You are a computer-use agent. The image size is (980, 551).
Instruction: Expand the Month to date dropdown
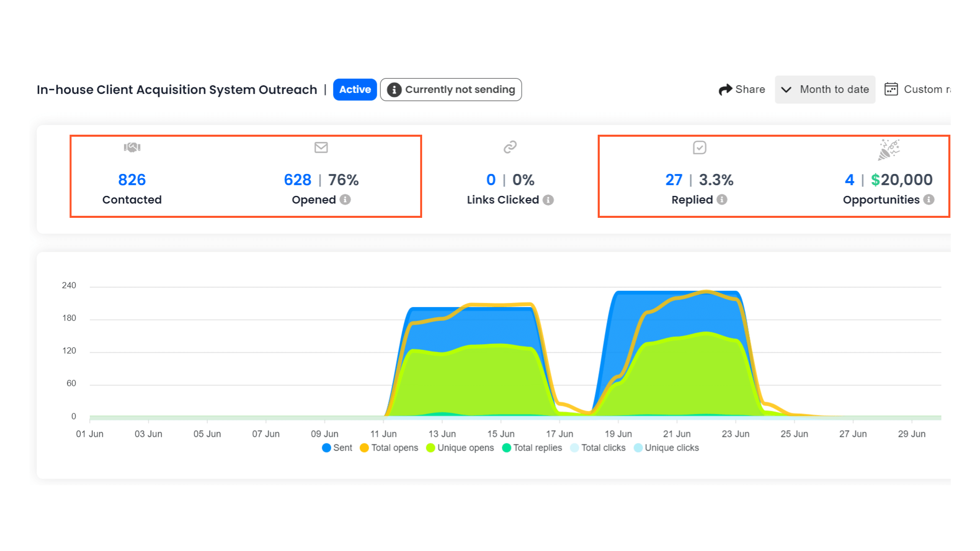coord(825,89)
